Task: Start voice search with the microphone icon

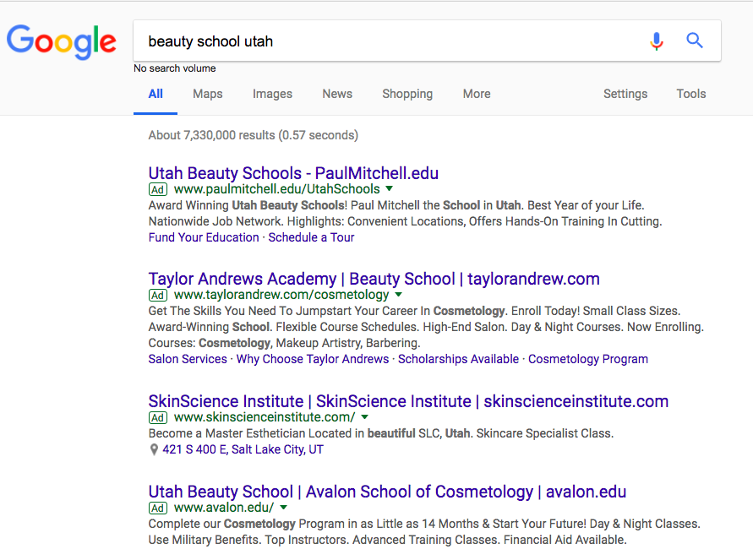Action: 657,41
